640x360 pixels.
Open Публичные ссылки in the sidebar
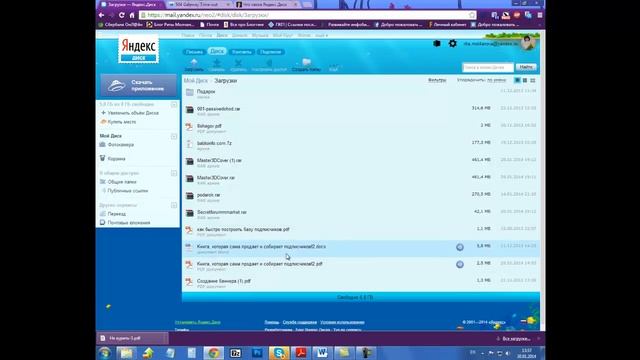pos(128,191)
